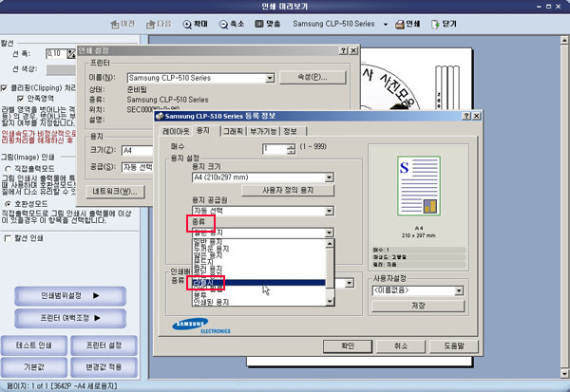Go to previous page with 이전 icon

click(123, 24)
